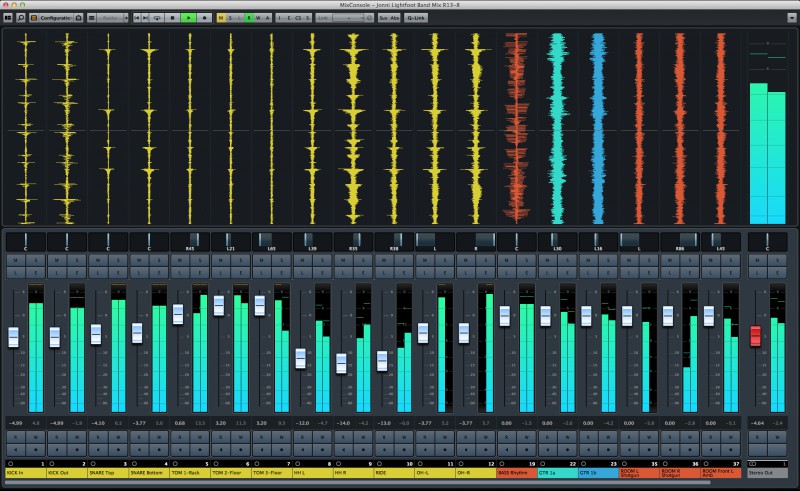Expand the Racks selector dropdown

point(112,18)
